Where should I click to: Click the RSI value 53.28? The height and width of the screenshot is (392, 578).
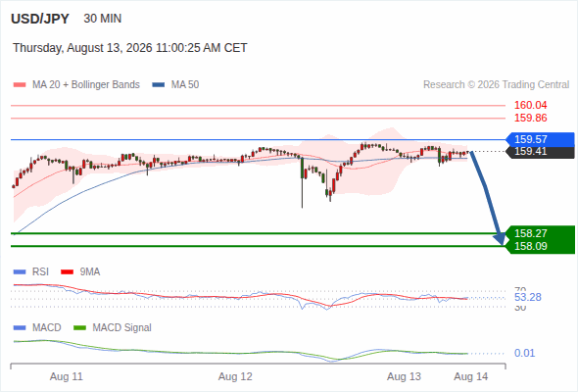528,297
